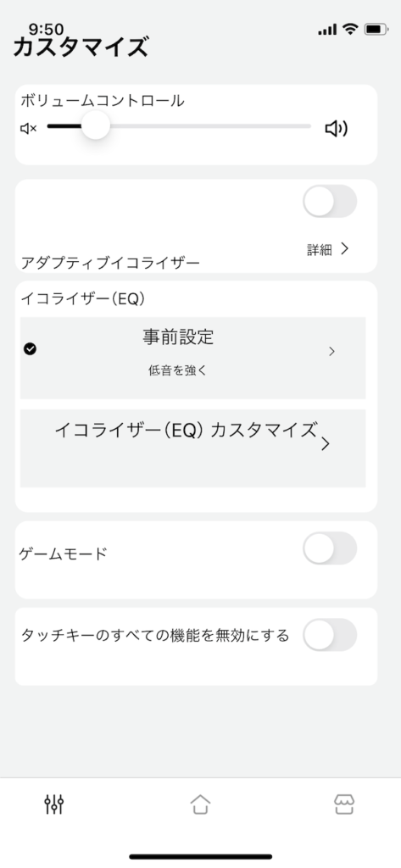
Task: Expand 詳細 chevron for adaptive equalizer
Action: 344,249
